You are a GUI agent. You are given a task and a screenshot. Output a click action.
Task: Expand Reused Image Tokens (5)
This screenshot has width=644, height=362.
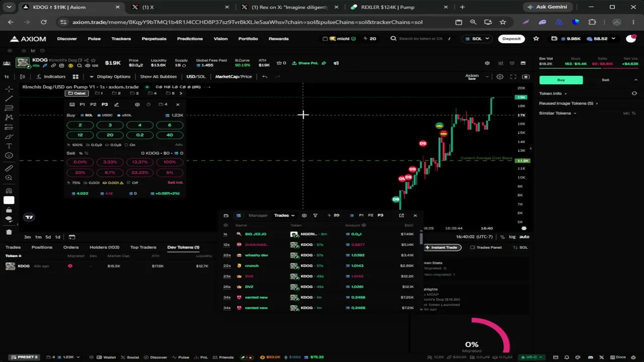tap(569, 103)
